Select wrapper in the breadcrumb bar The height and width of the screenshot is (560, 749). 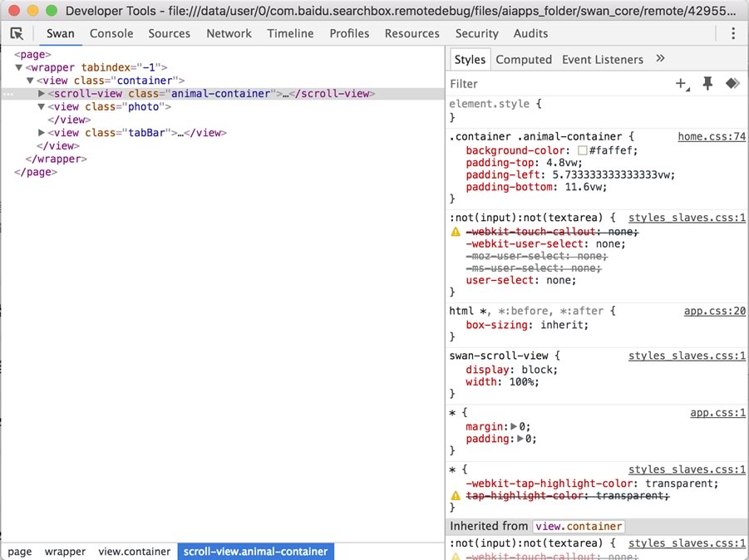click(x=65, y=551)
